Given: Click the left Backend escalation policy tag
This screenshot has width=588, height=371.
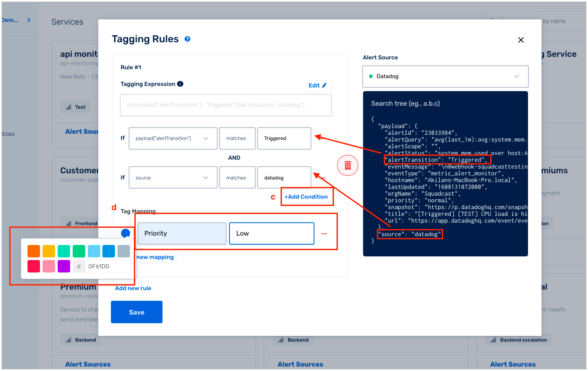Looking at the screenshot, I should click(81, 340).
